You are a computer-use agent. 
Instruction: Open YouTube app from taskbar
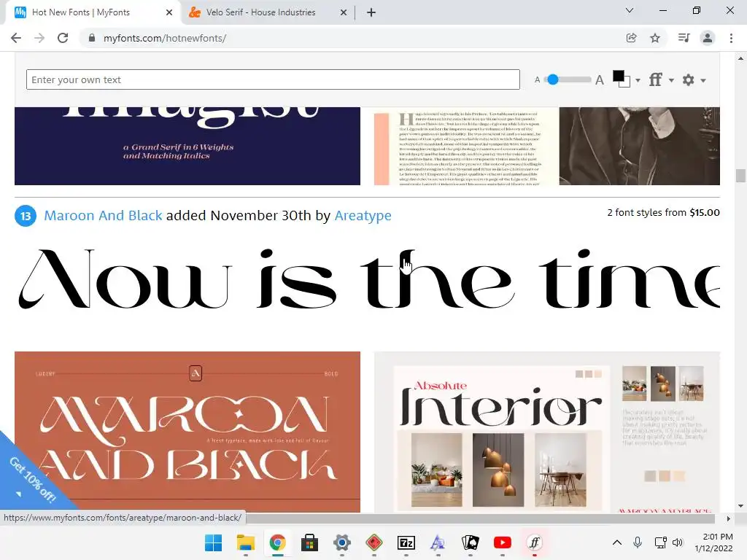tap(502, 542)
